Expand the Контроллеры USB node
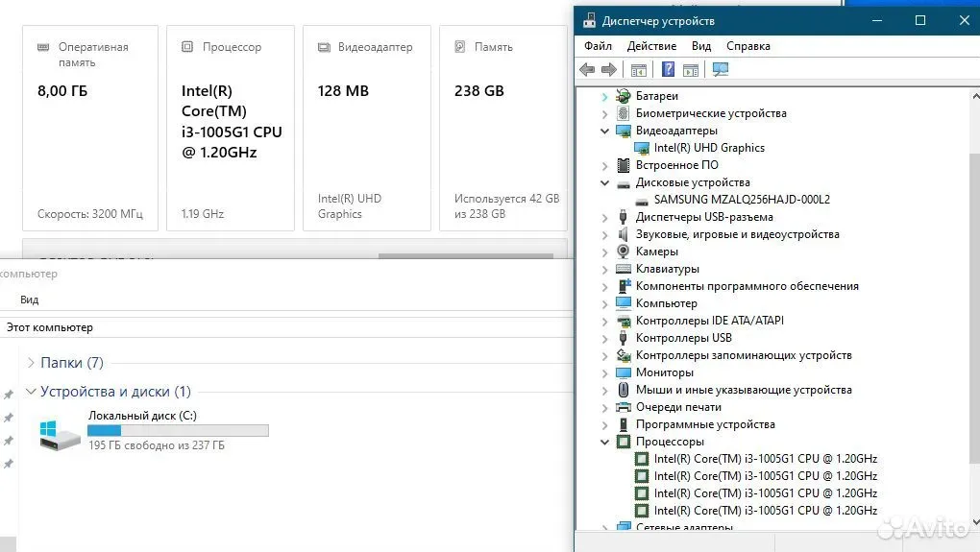Screen dimensions: 980x552 click(604, 339)
